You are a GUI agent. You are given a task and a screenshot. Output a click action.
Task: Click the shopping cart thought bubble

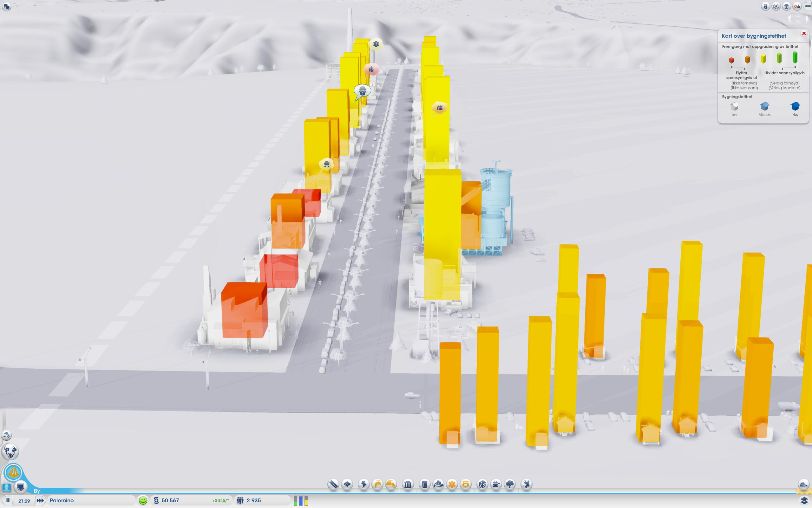click(x=326, y=164)
